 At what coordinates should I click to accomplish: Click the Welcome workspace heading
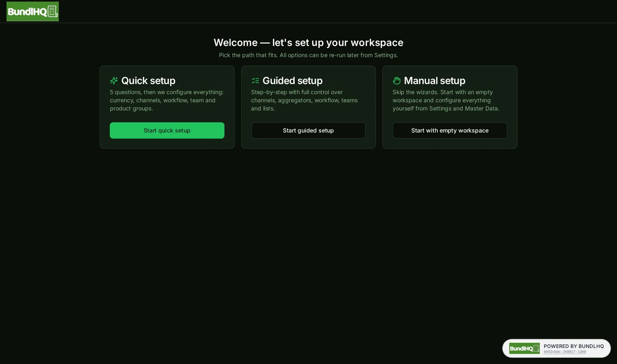[308, 42]
